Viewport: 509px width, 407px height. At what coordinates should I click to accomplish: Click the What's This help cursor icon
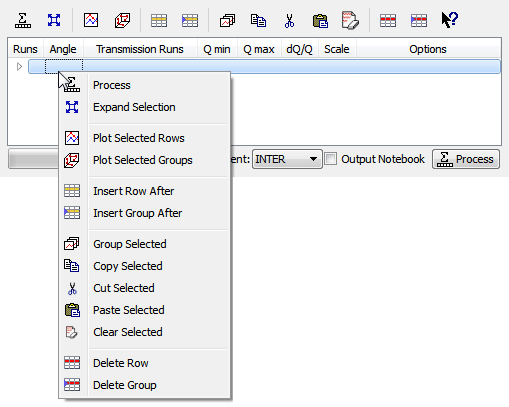(x=450, y=20)
